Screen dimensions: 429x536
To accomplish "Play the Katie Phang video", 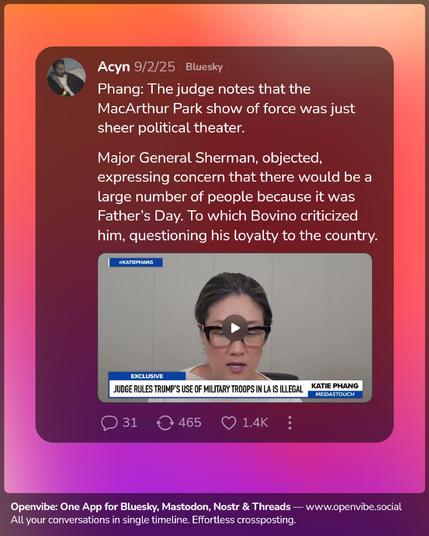I will [235, 328].
